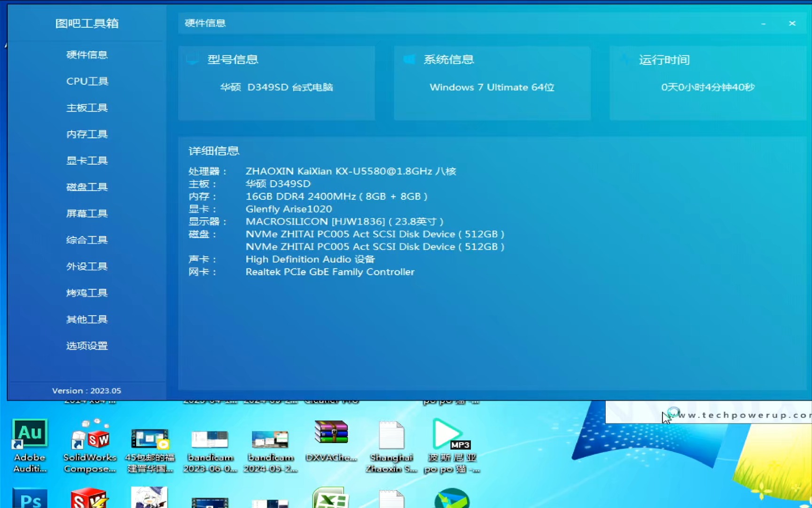Switch to 内存工具
The height and width of the screenshot is (508, 812).
point(87,134)
